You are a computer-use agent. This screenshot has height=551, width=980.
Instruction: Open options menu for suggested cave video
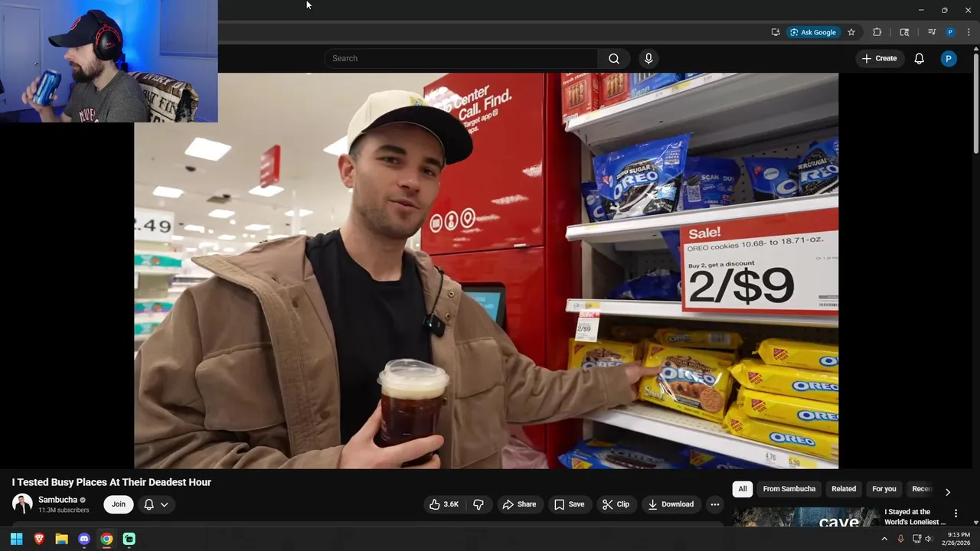pyautogui.click(x=955, y=514)
